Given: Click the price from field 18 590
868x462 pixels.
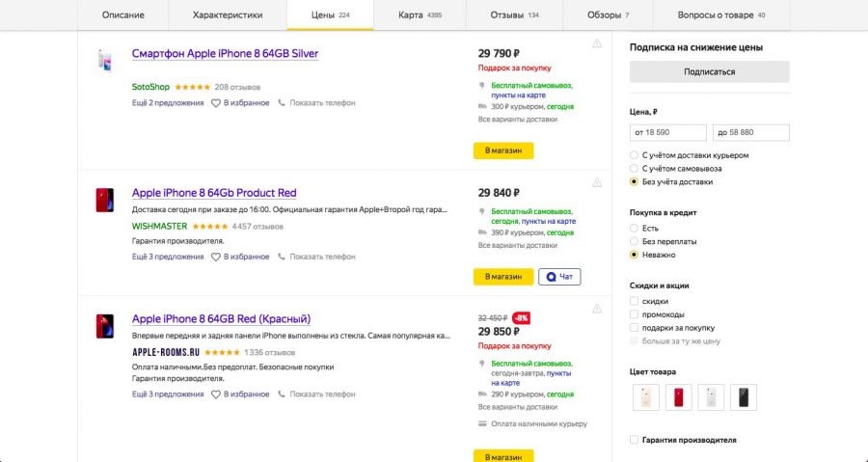Looking at the screenshot, I should pyautogui.click(x=667, y=133).
